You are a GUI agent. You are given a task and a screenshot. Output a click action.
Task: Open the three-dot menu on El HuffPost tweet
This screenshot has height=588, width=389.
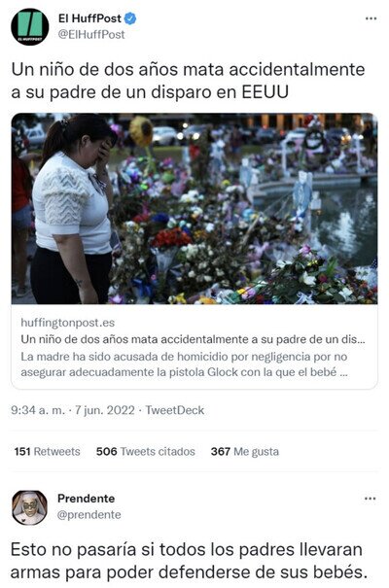tap(371, 18)
